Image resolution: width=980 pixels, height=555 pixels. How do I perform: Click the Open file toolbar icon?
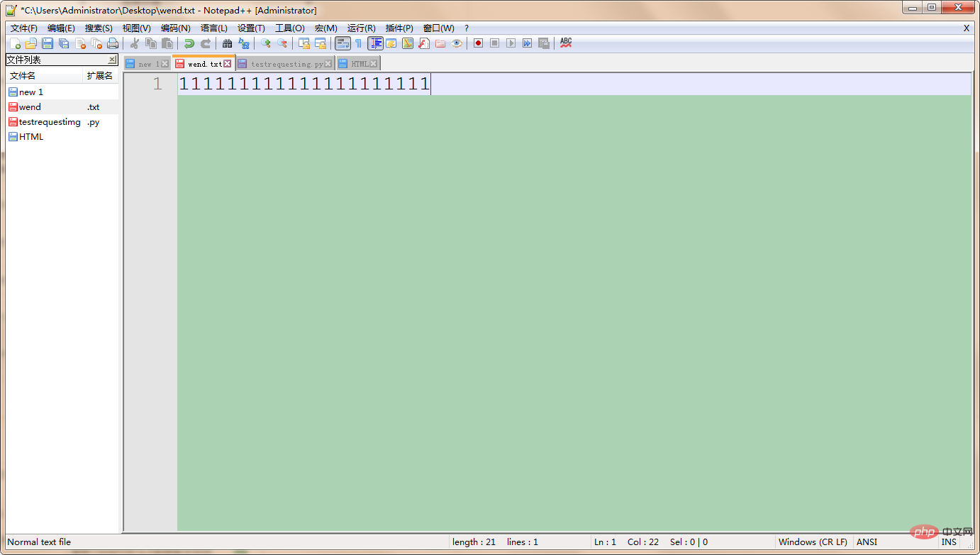click(x=30, y=43)
